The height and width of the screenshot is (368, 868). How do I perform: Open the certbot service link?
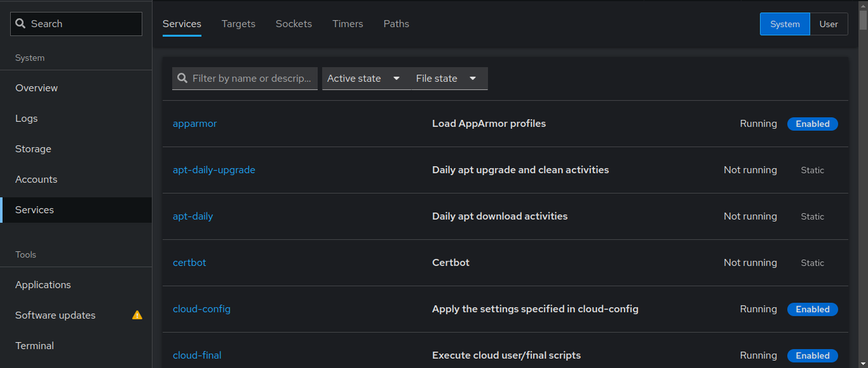pos(189,262)
